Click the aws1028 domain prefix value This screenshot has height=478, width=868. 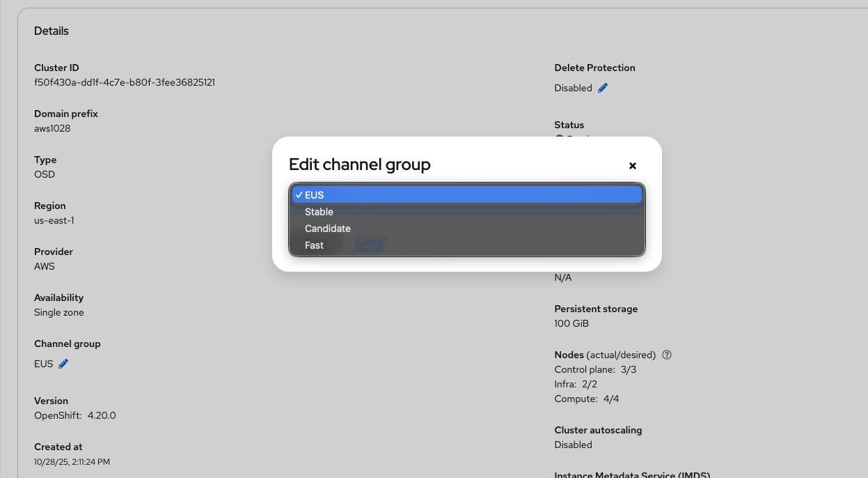(x=52, y=128)
